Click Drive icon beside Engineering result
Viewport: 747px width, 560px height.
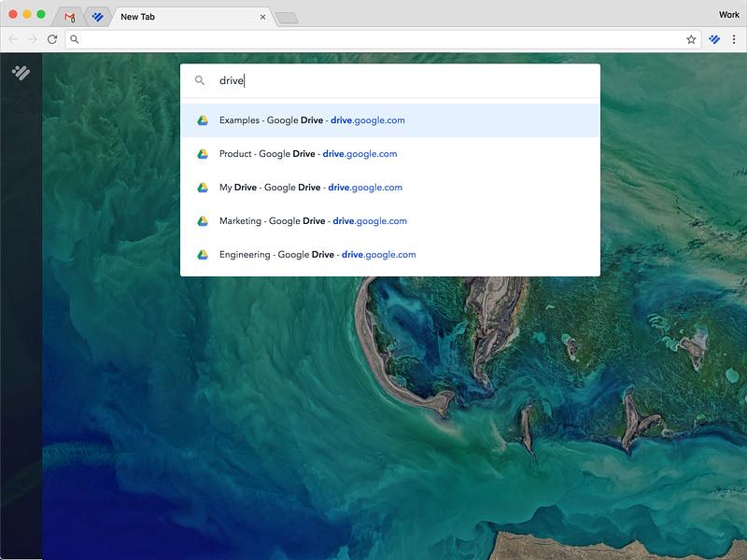[x=203, y=255]
